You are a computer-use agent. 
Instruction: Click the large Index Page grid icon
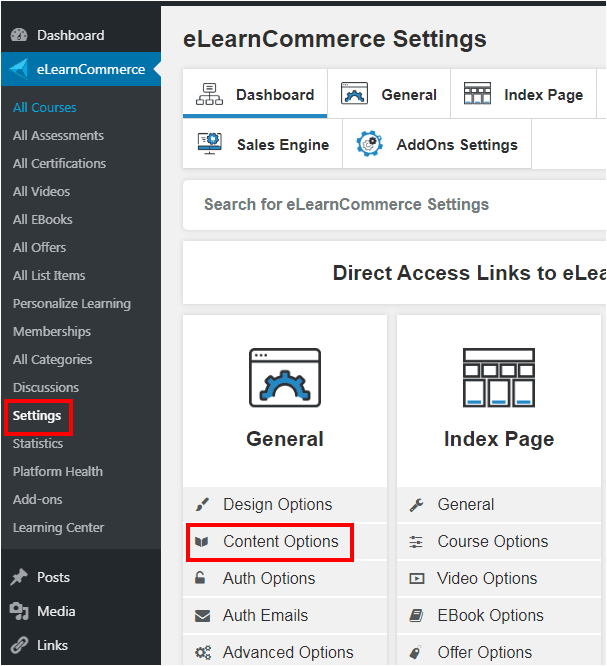click(499, 378)
